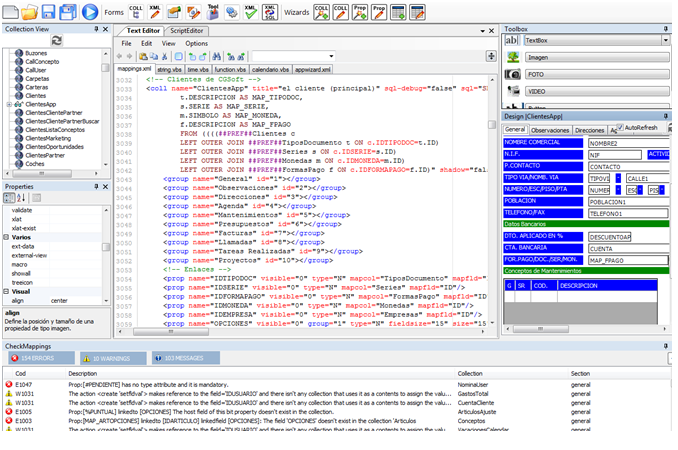Validate XML with the green checkmark icon
The width and height of the screenshot is (678, 450).
[250, 12]
